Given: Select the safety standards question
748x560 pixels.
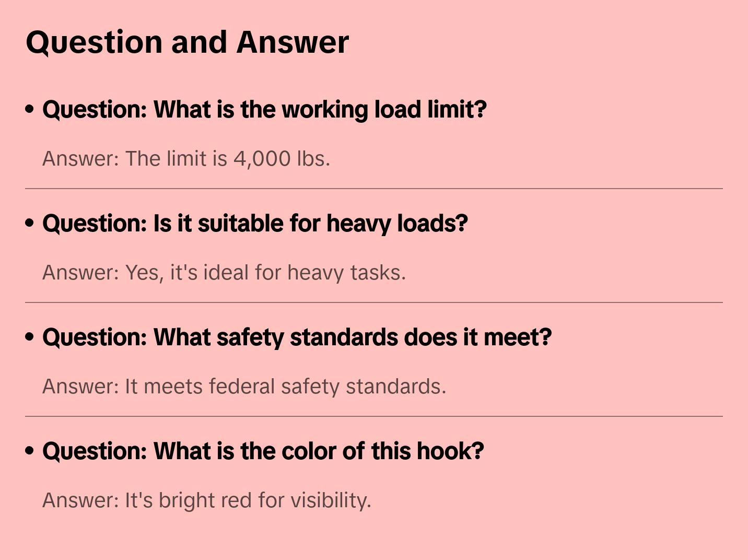Looking at the screenshot, I should (x=297, y=337).
